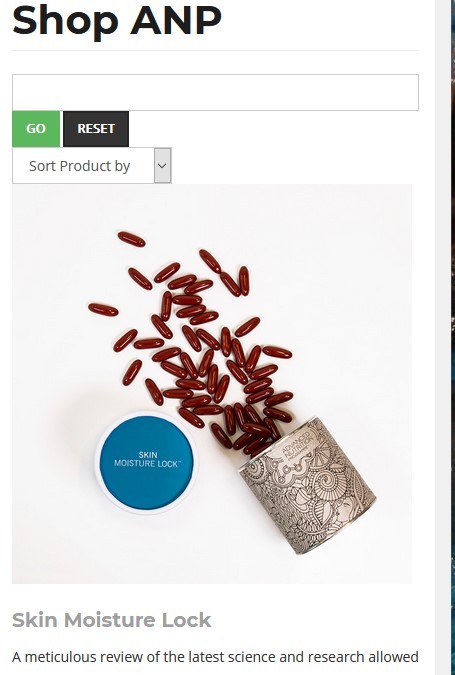Click the SKIN MOISTURE LOCK text on the lid
455x675 pixels.
pos(147,459)
